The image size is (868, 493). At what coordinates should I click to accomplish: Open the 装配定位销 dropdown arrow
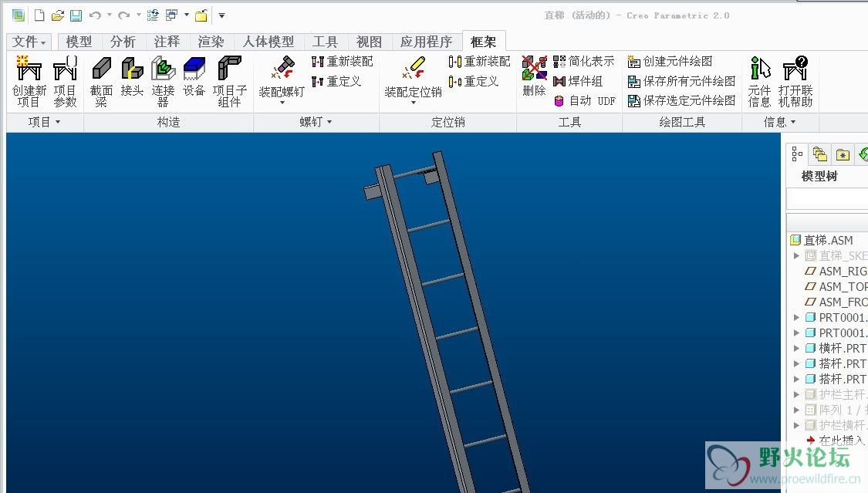[413, 103]
